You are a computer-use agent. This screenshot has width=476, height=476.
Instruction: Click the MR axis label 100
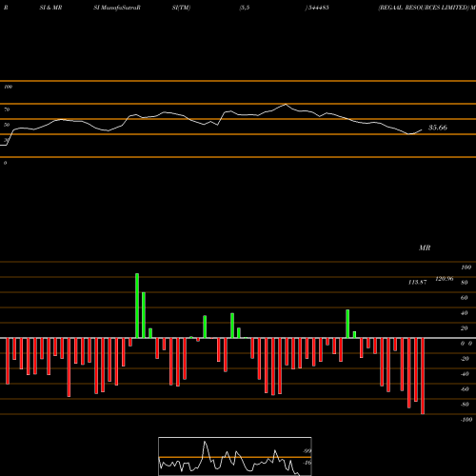tap(466, 268)
